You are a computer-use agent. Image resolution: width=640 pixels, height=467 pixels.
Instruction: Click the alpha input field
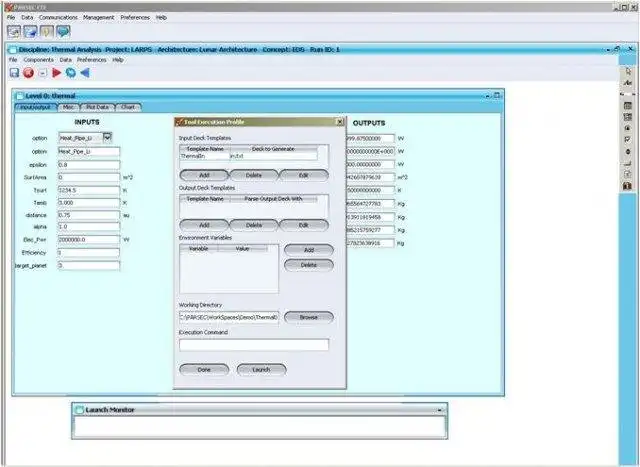(x=89, y=227)
